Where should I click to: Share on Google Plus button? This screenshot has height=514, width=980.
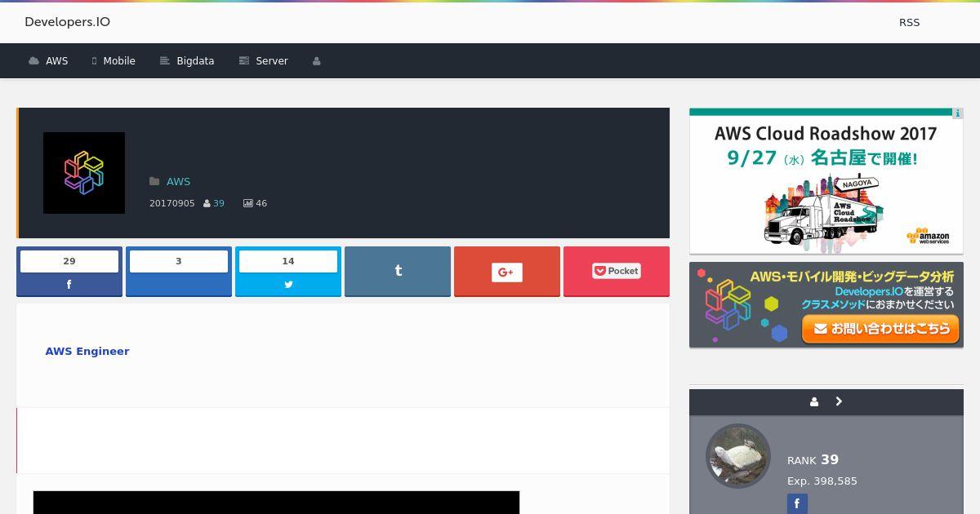pos(507,272)
